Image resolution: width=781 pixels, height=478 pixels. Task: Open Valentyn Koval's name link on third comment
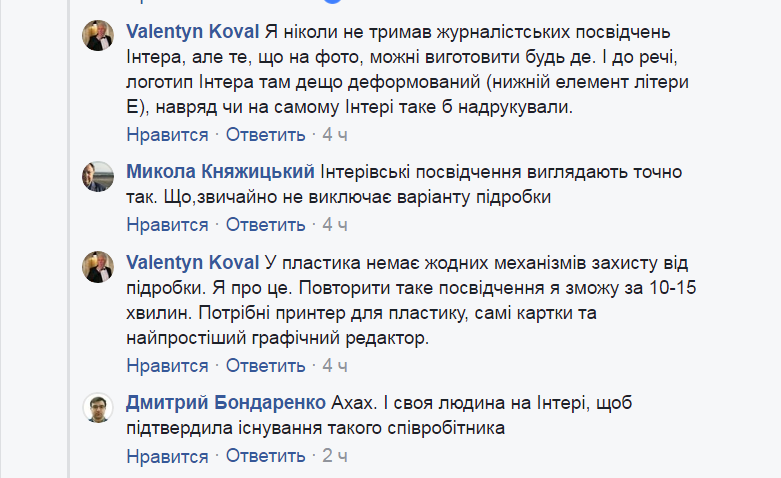193,263
